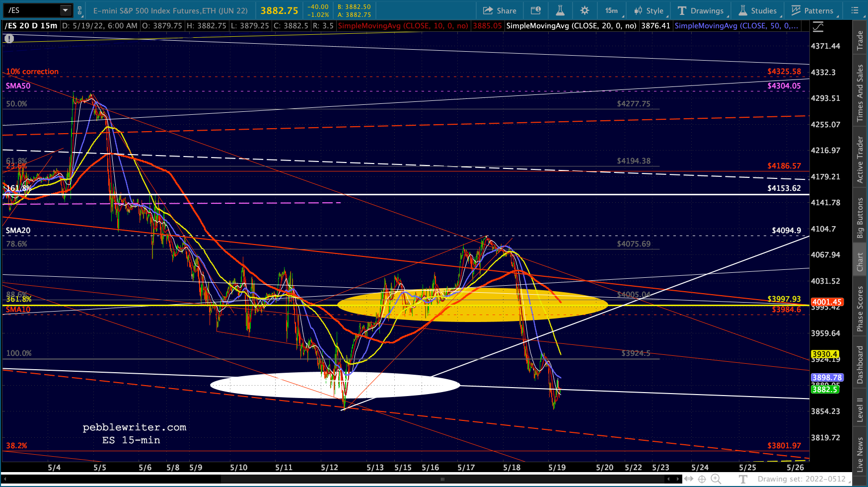Expand the /ES symbol dropdown arrow
Image resolution: width=868 pixels, height=487 pixels.
[x=66, y=10]
